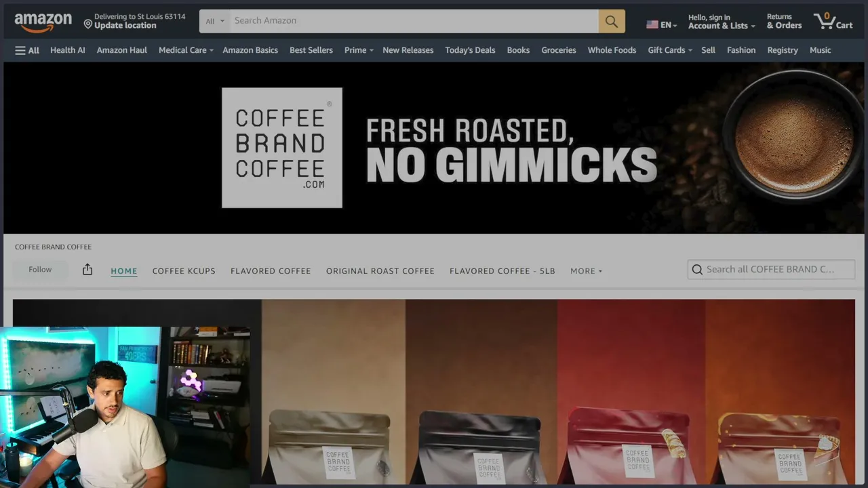868x488 pixels.
Task: Open Registry
Action: [783, 50]
